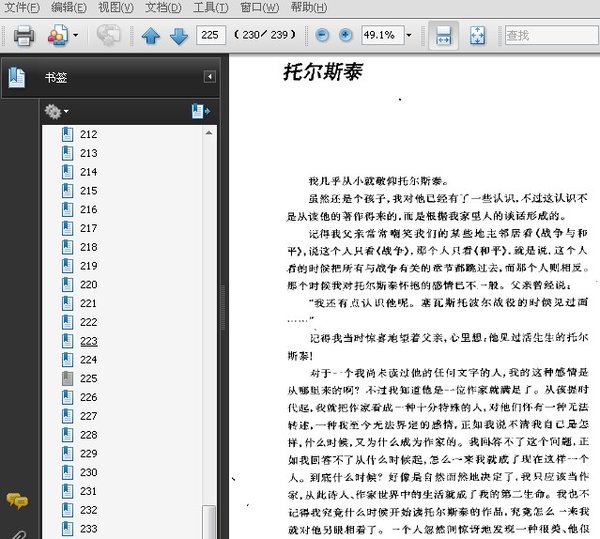Toggle fit one full page mode
Viewport: 600px width, 539px height.
point(478,36)
